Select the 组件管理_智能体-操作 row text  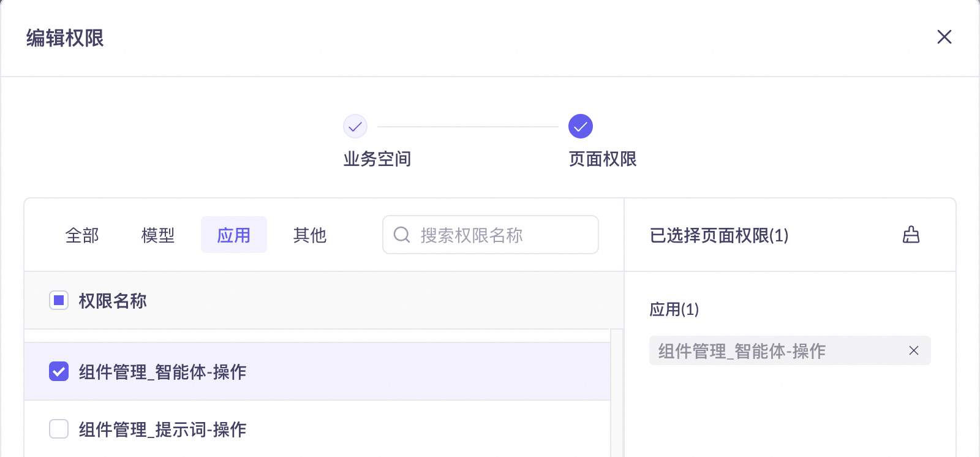coord(160,372)
